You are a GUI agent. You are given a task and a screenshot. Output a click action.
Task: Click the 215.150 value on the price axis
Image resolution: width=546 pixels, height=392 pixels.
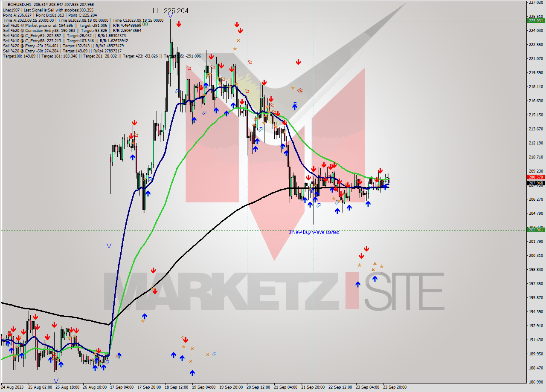pos(535,115)
